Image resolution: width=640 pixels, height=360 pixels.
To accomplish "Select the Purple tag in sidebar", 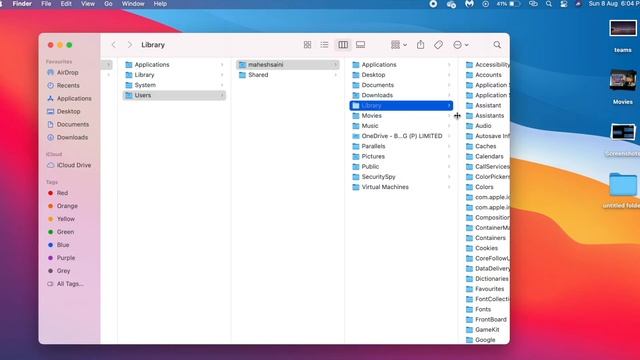I will tap(61, 258).
